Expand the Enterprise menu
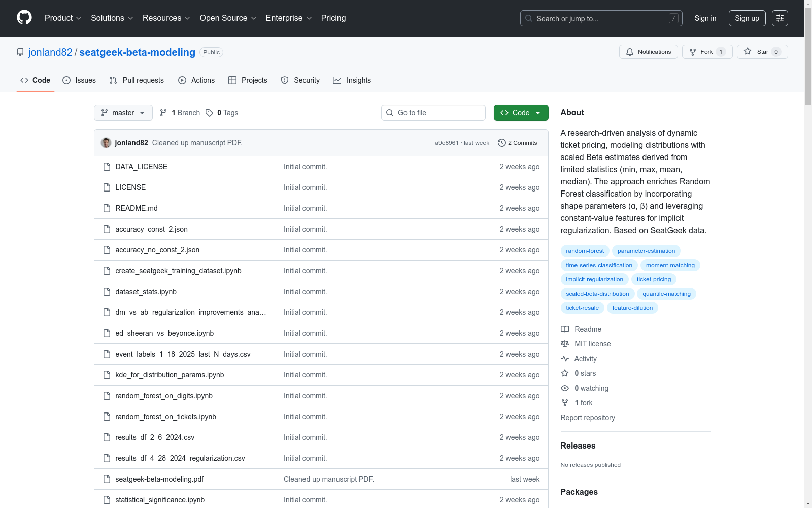The width and height of the screenshot is (812, 508). coord(289,18)
